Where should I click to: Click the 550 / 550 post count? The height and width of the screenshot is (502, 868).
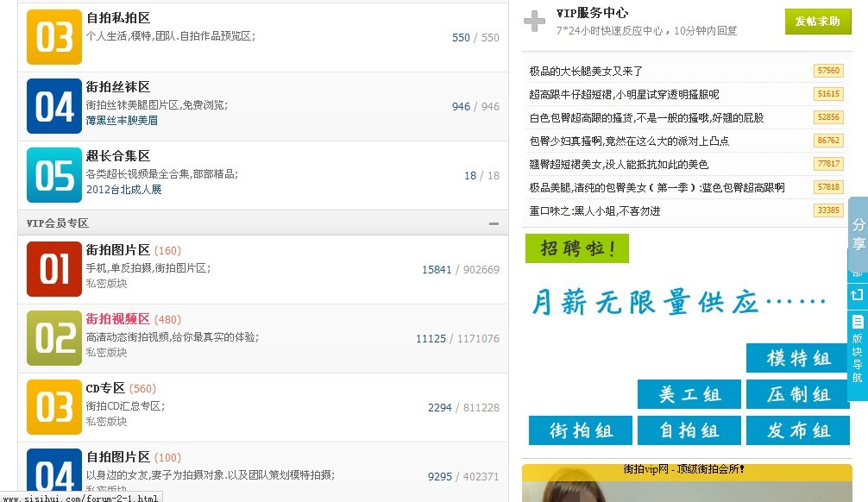475,38
